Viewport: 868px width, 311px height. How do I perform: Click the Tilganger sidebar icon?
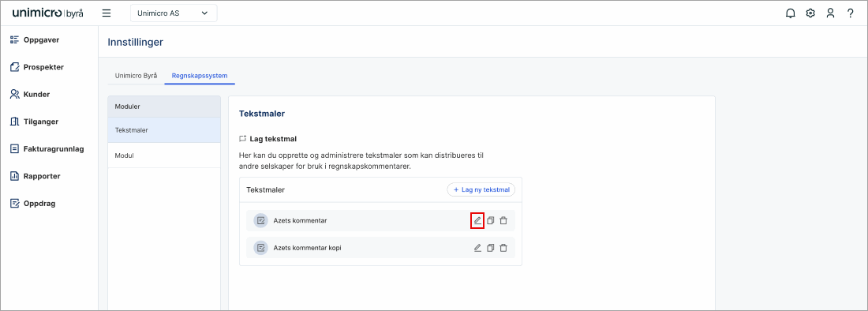15,122
